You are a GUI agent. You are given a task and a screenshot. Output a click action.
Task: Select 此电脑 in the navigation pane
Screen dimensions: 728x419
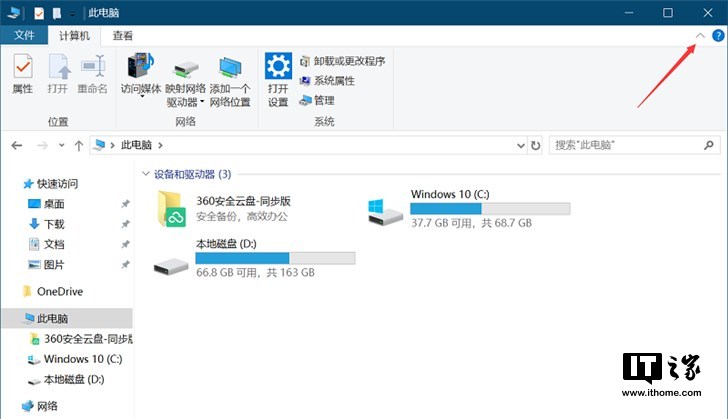tap(67, 319)
